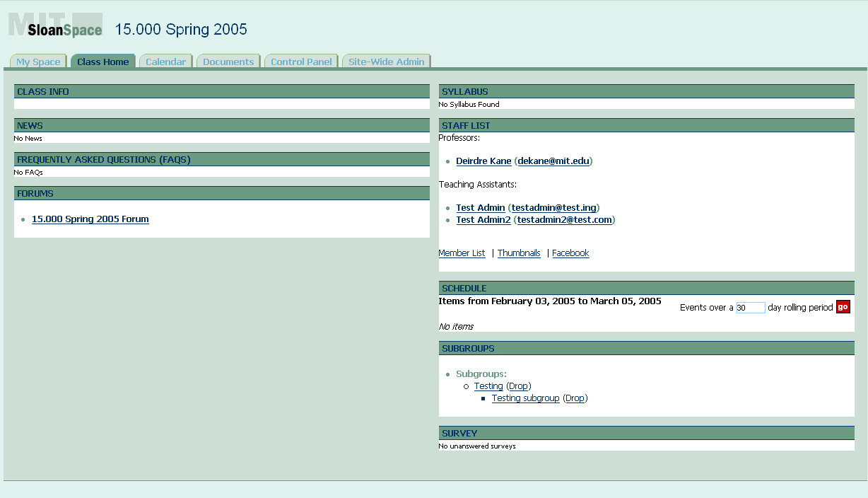Viewport: 868px width, 498px height.
Task: Open the Documents tab
Action: 228,62
